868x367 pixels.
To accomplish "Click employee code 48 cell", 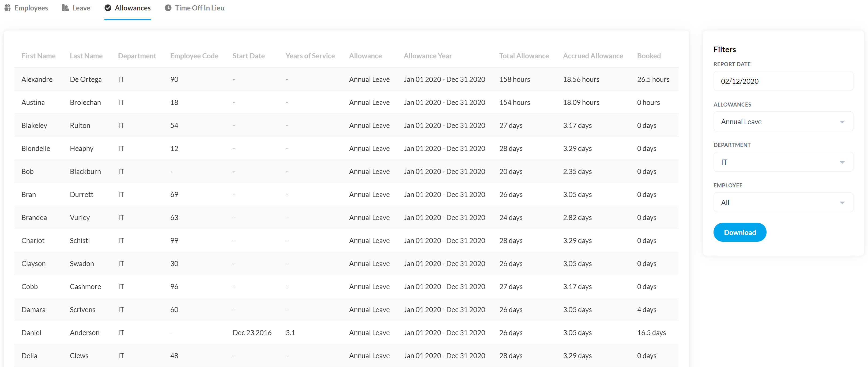I will click(174, 356).
